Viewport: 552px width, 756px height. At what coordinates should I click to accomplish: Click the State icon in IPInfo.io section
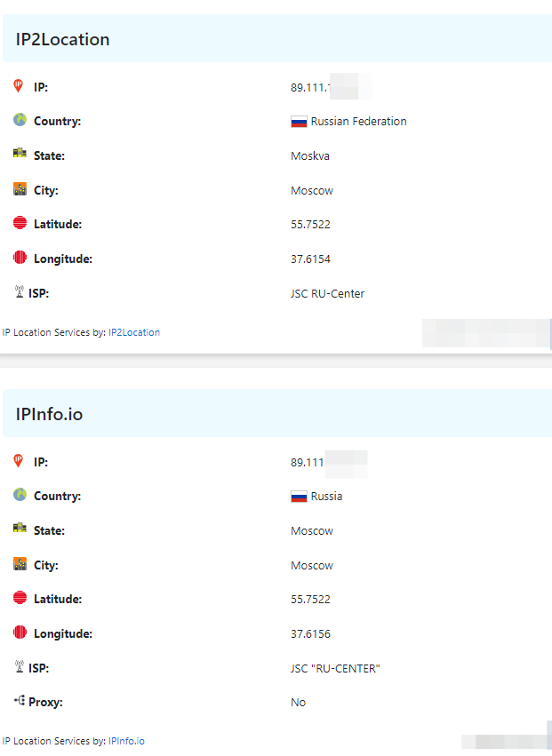tap(20, 528)
